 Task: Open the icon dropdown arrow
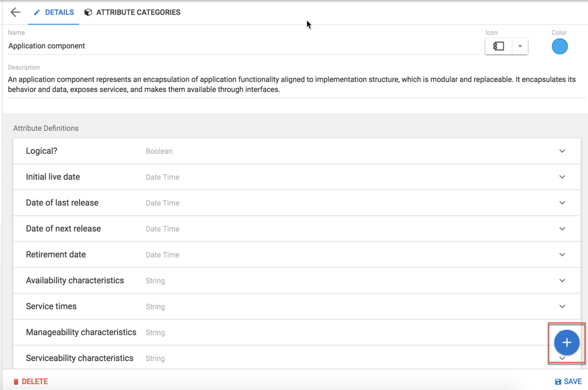[x=520, y=46]
